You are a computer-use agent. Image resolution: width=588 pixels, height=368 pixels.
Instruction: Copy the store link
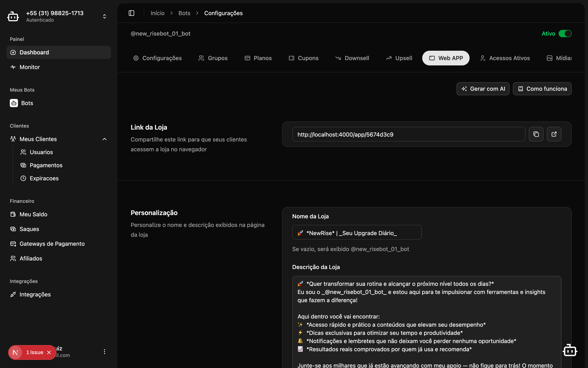coord(536,134)
